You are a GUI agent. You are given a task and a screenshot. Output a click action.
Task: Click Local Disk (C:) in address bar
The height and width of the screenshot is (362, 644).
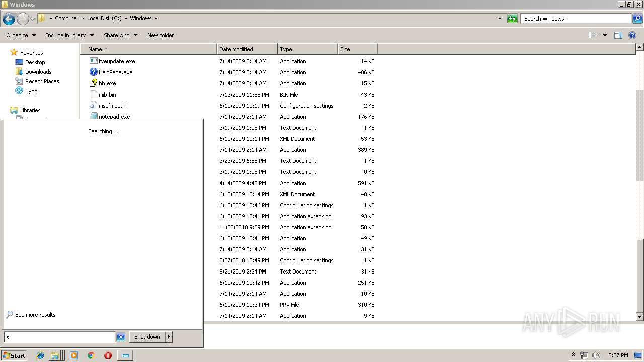pyautogui.click(x=104, y=18)
